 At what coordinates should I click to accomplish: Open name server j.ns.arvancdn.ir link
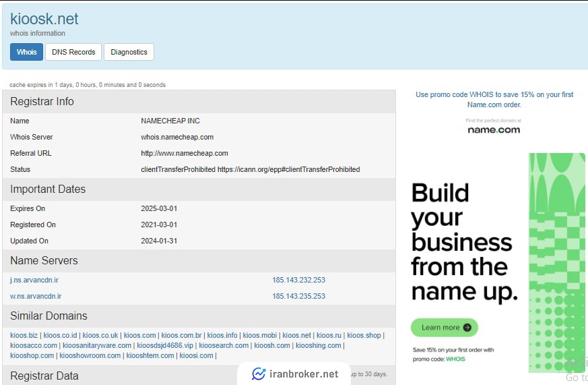coord(34,280)
